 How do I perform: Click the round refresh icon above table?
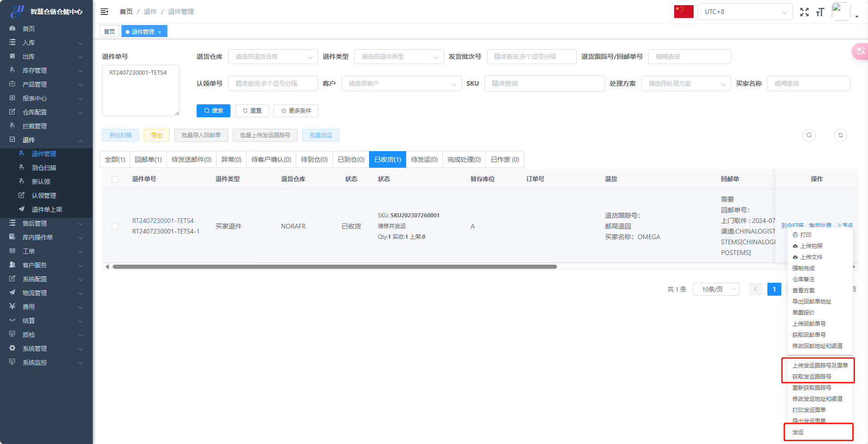tap(841, 135)
